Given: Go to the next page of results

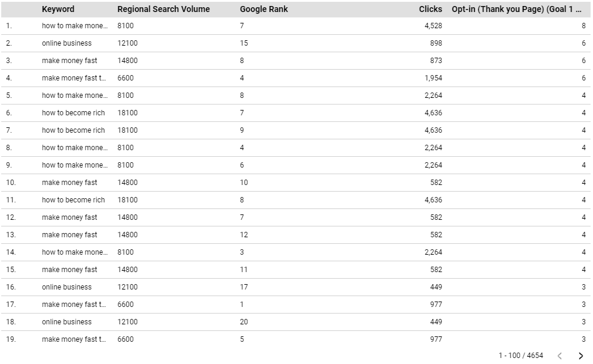Looking at the screenshot, I should click(x=580, y=356).
